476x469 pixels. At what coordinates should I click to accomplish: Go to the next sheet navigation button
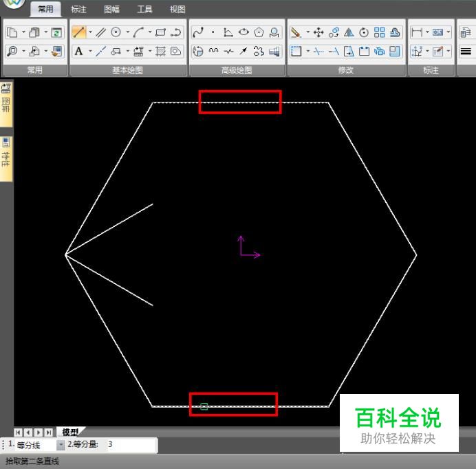39,433
